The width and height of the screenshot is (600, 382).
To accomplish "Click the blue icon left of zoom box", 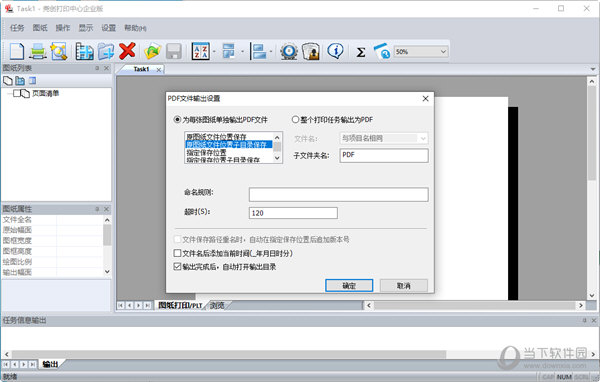I will point(382,51).
